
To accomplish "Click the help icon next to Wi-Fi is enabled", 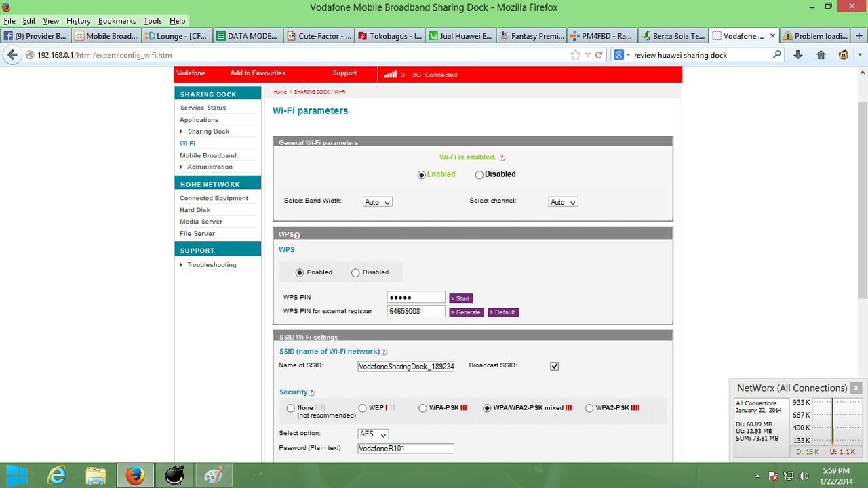I will click(x=502, y=157).
